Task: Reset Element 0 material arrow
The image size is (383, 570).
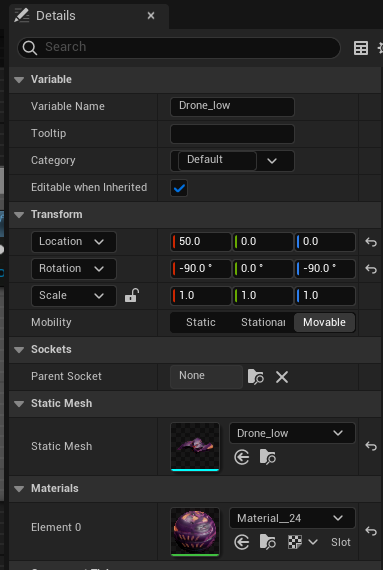Action: (371, 531)
